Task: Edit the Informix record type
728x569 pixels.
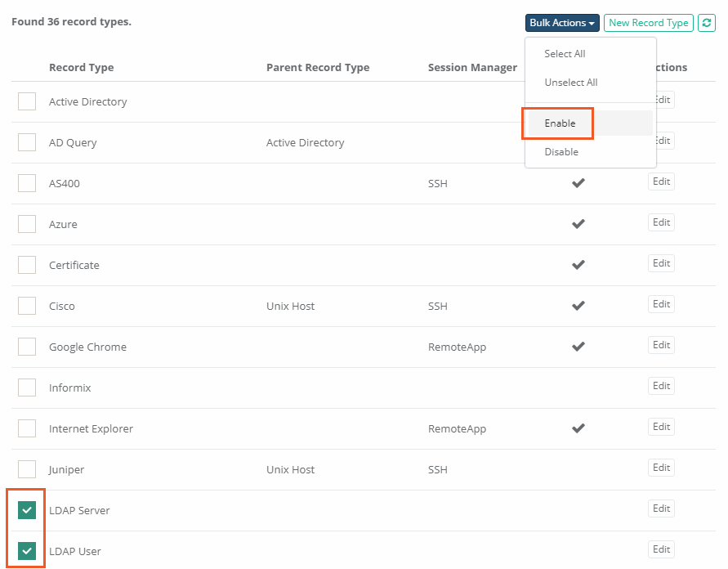Action: point(661,386)
